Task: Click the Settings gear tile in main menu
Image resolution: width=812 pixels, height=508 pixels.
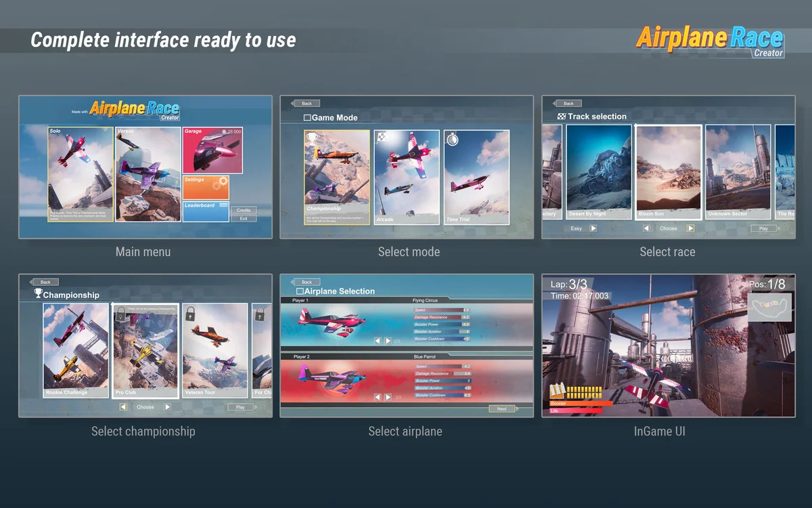Action: pyautogui.click(x=206, y=188)
